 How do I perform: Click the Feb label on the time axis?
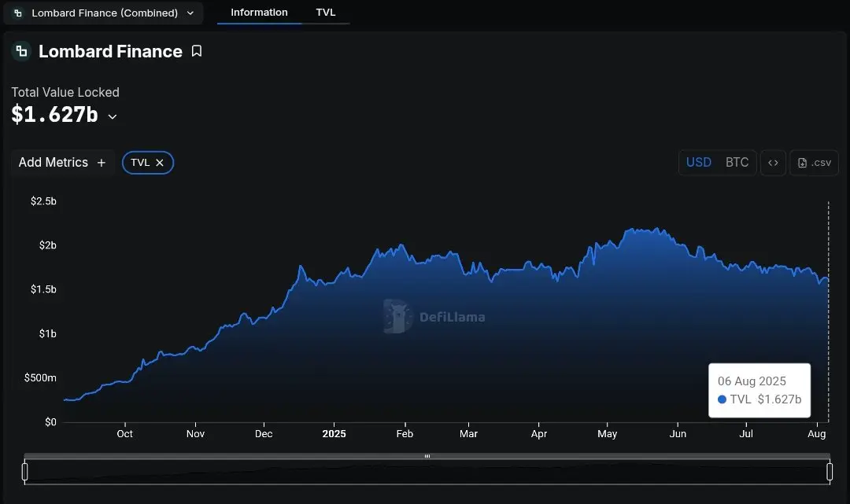coord(405,433)
